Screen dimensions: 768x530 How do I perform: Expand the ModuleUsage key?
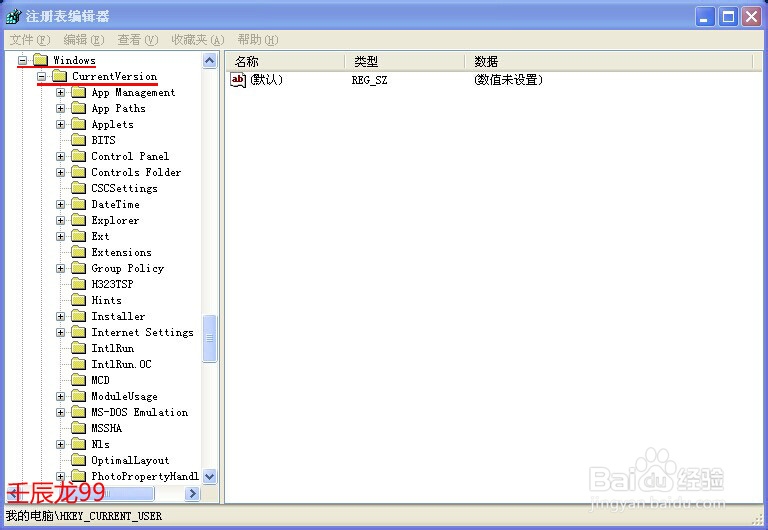coord(60,396)
